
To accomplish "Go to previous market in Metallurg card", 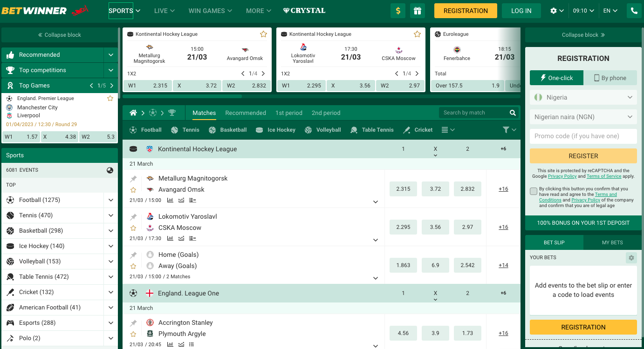I will 243,74.
